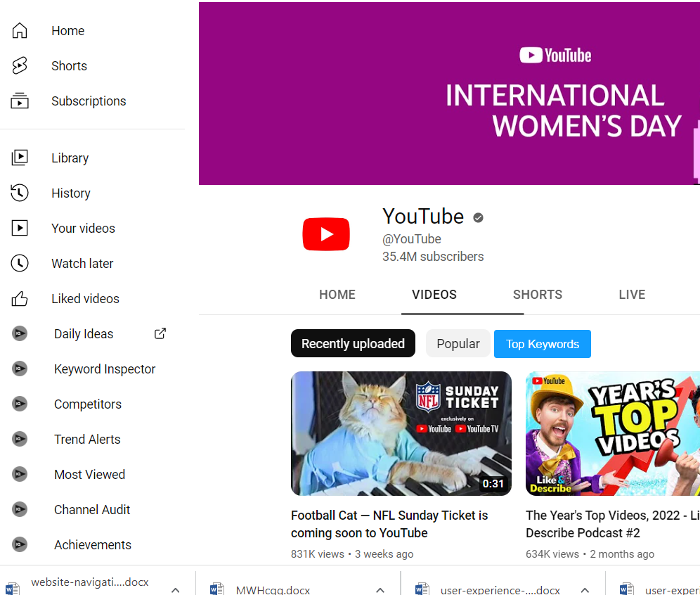Screen dimensions: 700x595
Task: Click 831K views 3 weeks ago text
Action: [352, 554]
